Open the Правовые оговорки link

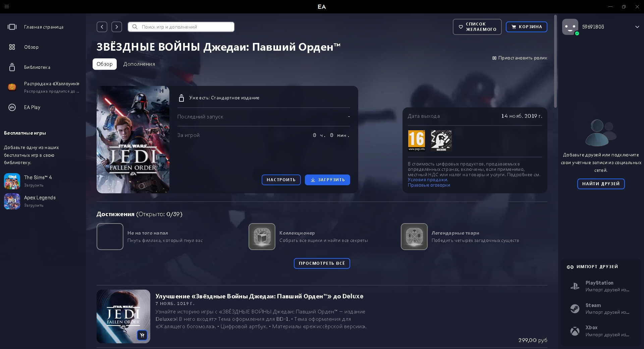click(x=429, y=185)
